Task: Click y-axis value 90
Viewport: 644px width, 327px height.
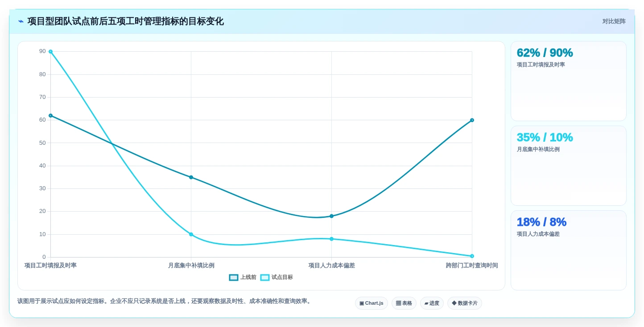Action: coord(42,51)
